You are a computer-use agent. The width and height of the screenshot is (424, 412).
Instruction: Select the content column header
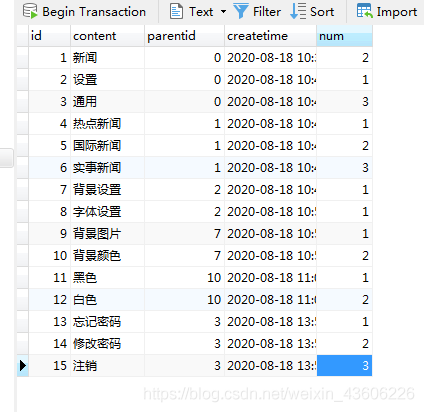107,36
